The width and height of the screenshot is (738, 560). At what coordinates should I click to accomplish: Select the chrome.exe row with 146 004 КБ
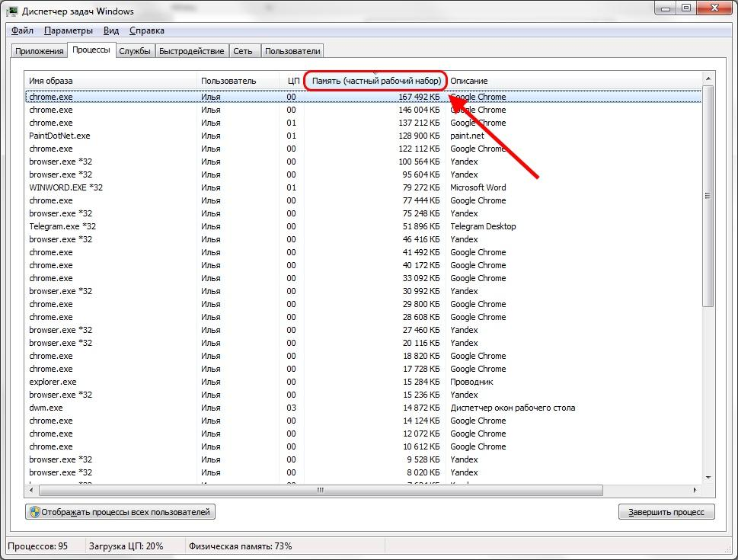point(363,110)
